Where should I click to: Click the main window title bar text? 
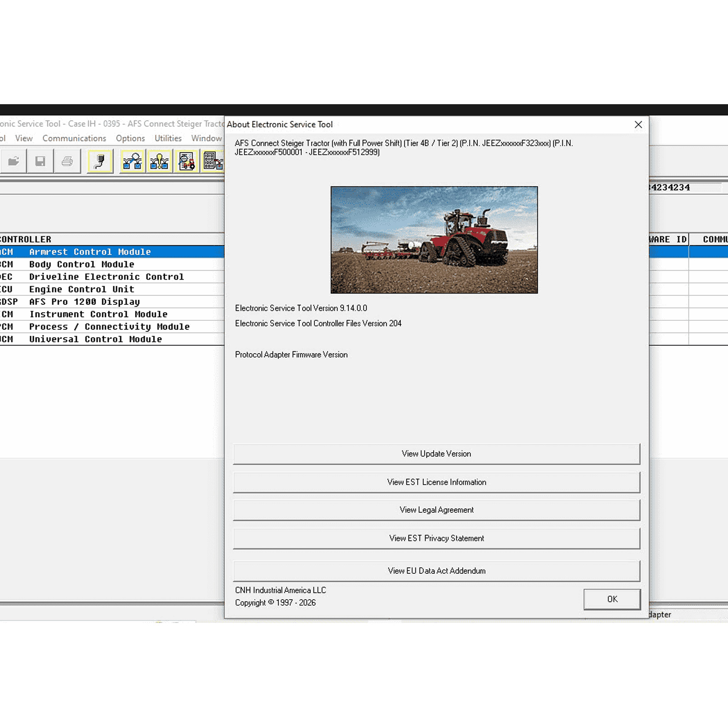pos(112,124)
